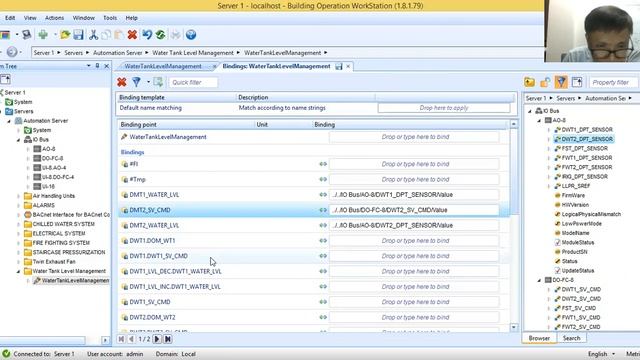Click the printer-like icon next to workspace icon
640x360 pixels.
(x=27, y=35)
